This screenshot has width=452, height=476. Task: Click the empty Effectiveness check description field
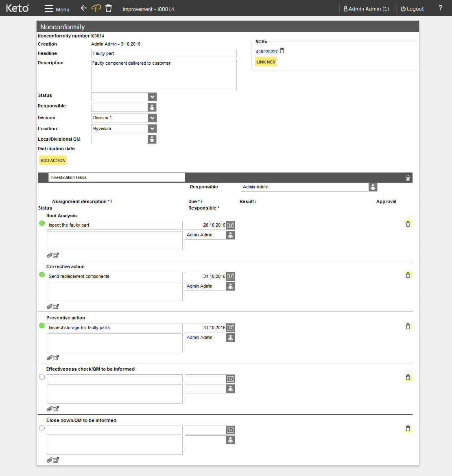[115, 379]
